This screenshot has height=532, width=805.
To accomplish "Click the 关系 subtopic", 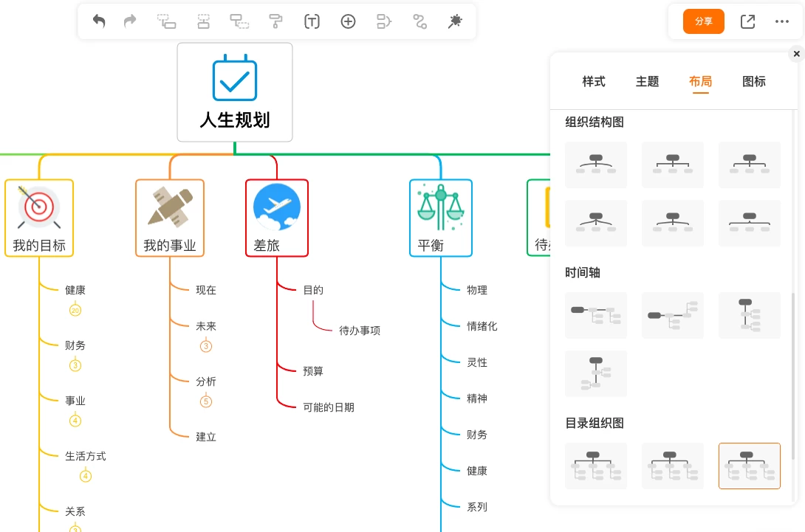I will pos(75,511).
